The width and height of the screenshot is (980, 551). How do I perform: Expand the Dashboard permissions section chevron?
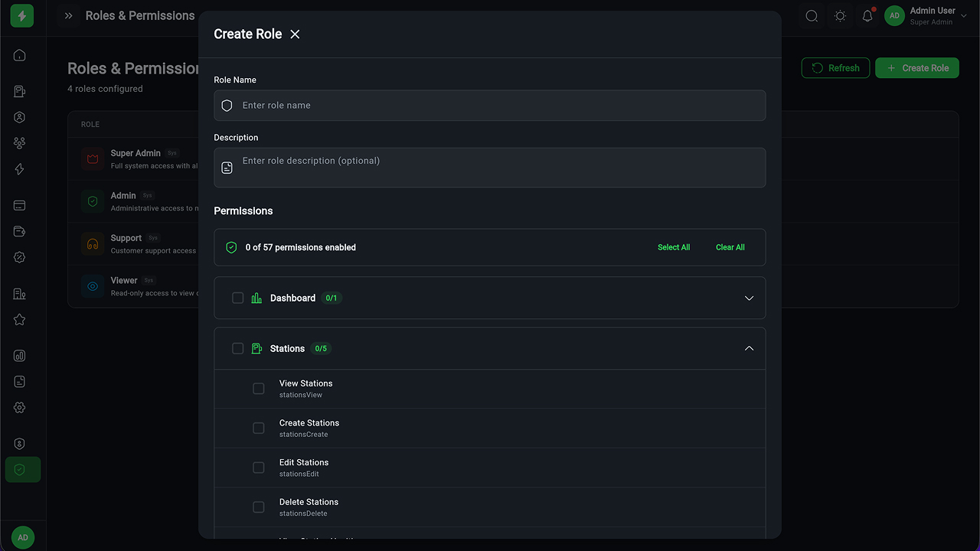(749, 298)
